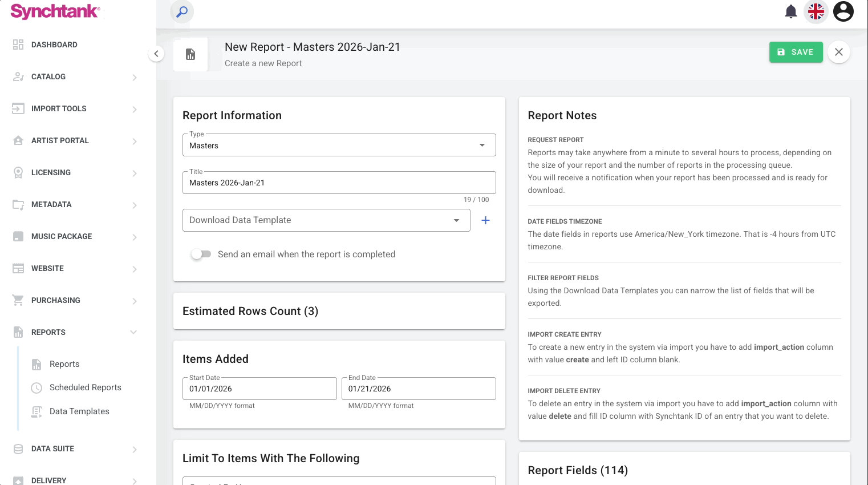The width and height of the screenshot is (868, 485).
Task: Open the notifications bell
Action: 790,11
